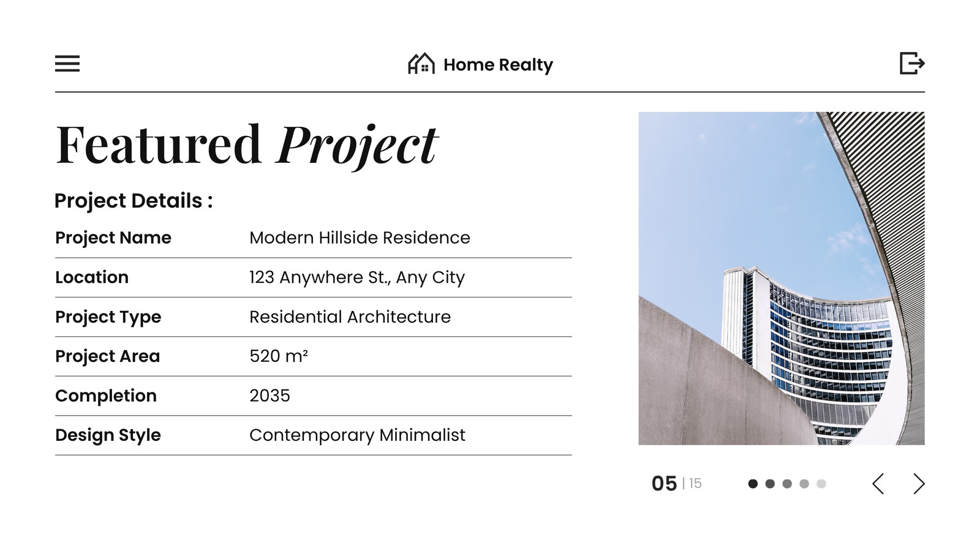
Task: Select the first pagination dot
Action: (x=753, y=484)
